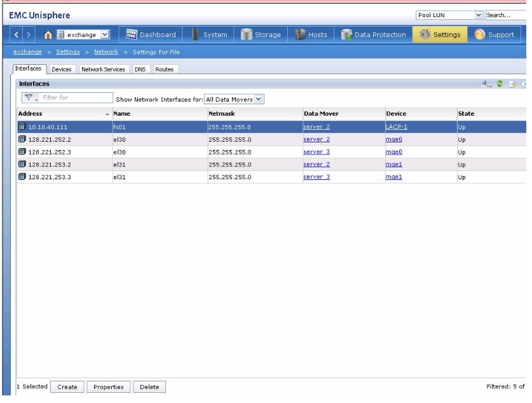Switch to the Routes tab
This screenshot has height=403, width=532.
click(x=165, y=69)
